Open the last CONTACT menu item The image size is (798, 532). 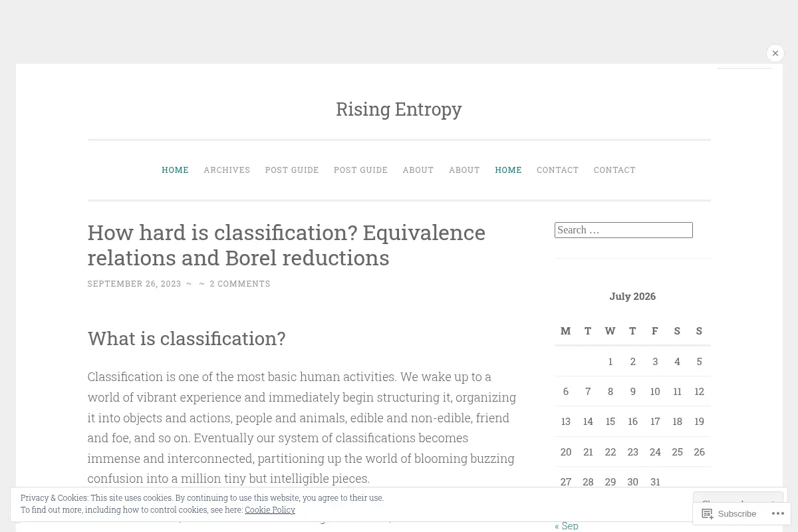coord(614,170)
